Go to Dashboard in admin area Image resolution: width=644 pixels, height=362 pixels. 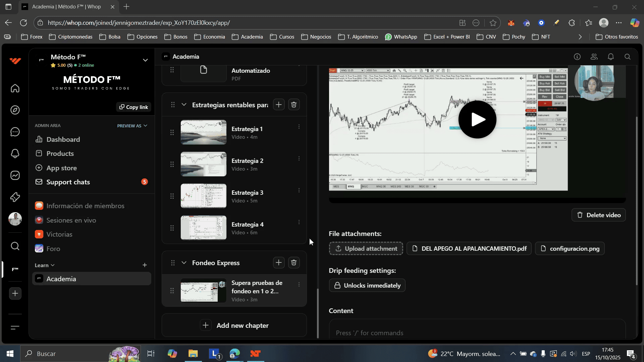[x=63, y=139]
